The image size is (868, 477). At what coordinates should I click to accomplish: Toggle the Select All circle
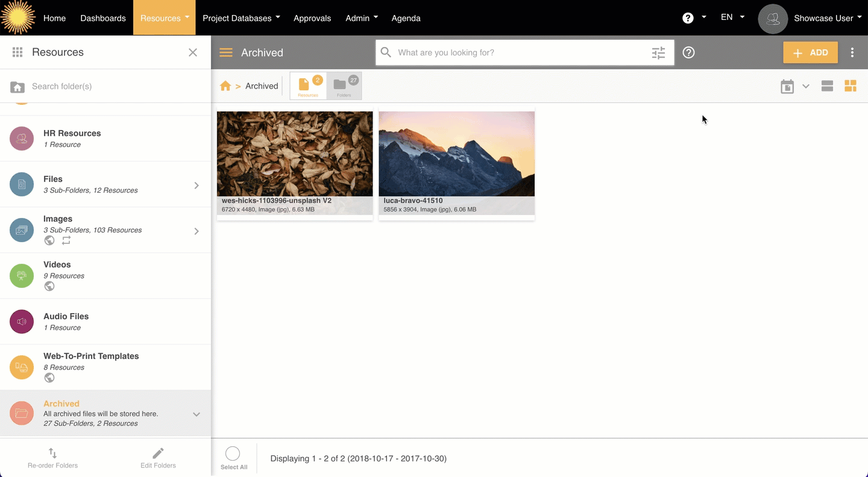tap(233, 454)
